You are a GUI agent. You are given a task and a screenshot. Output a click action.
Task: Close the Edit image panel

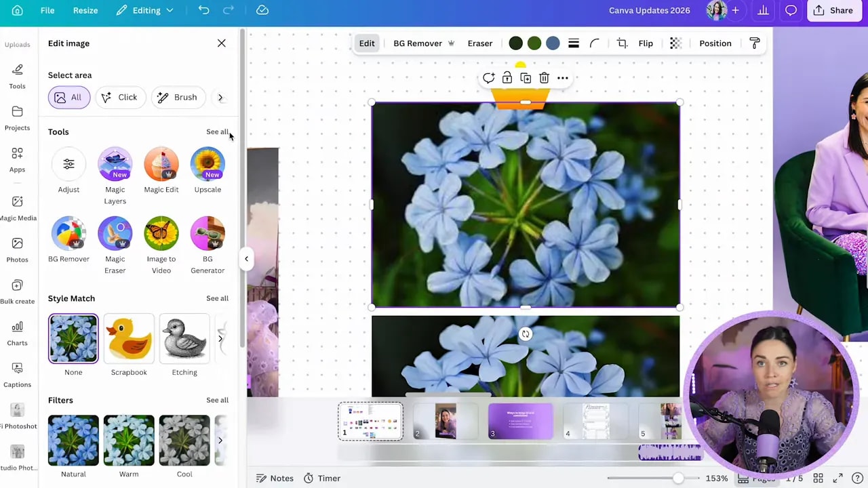222,43
